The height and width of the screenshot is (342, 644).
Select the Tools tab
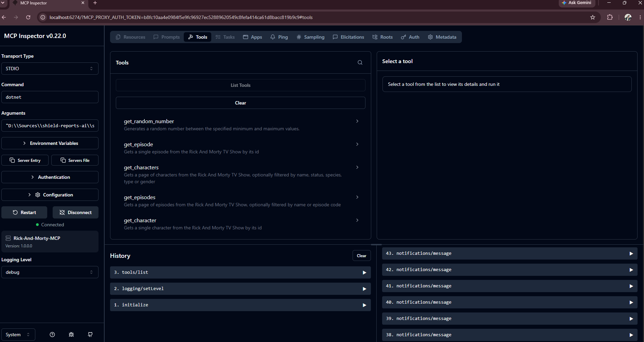pos(198,37)
